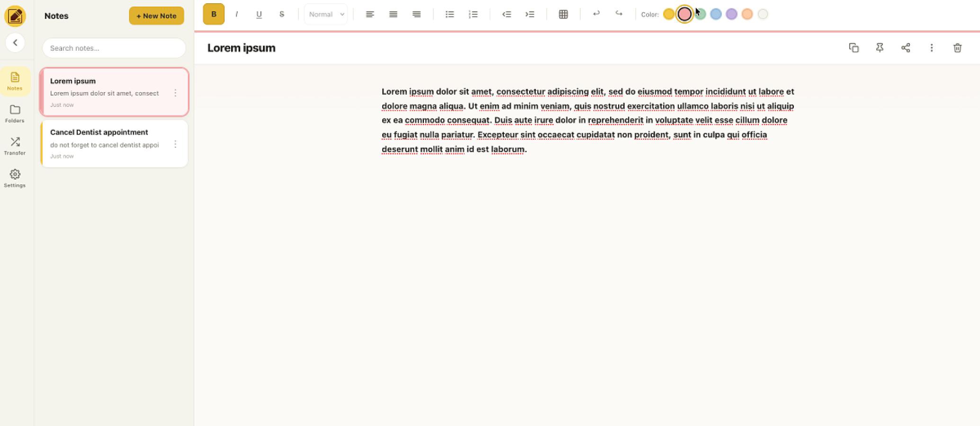980x426 pixels.
Task: Open the Normal text style dropdown
Action: [326, 14]
